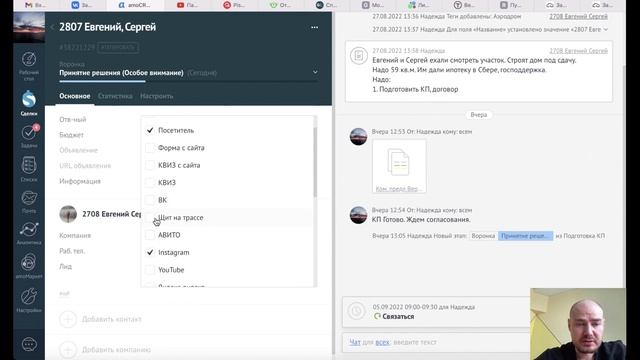Open the Ком. предл. document attachment
The height and width of the screenshot is (360, 640).
click(399, 166)
